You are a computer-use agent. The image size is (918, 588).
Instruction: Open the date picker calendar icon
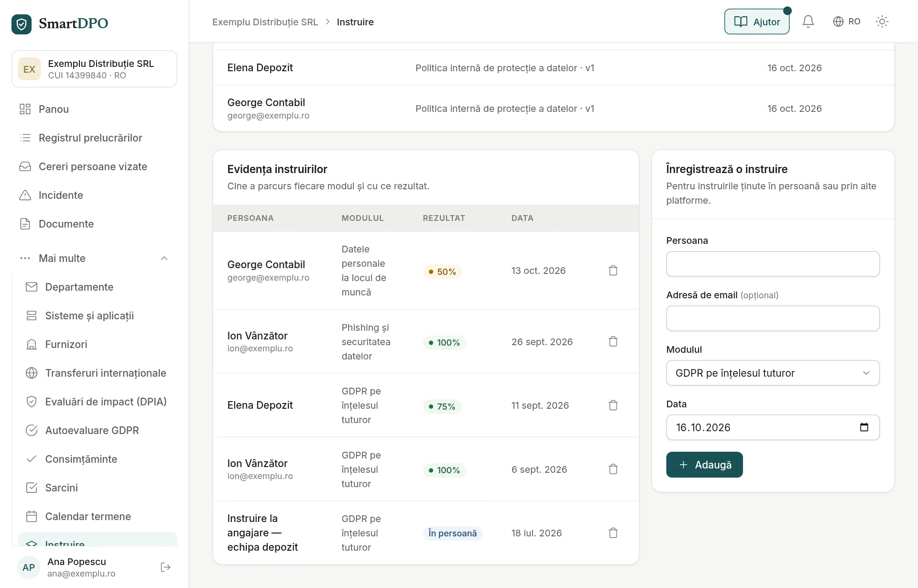pyautogui.click(x=864, y=427)
